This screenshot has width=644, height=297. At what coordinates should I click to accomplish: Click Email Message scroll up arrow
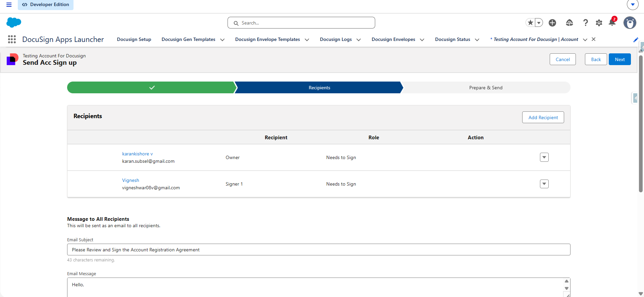(567, 281)
